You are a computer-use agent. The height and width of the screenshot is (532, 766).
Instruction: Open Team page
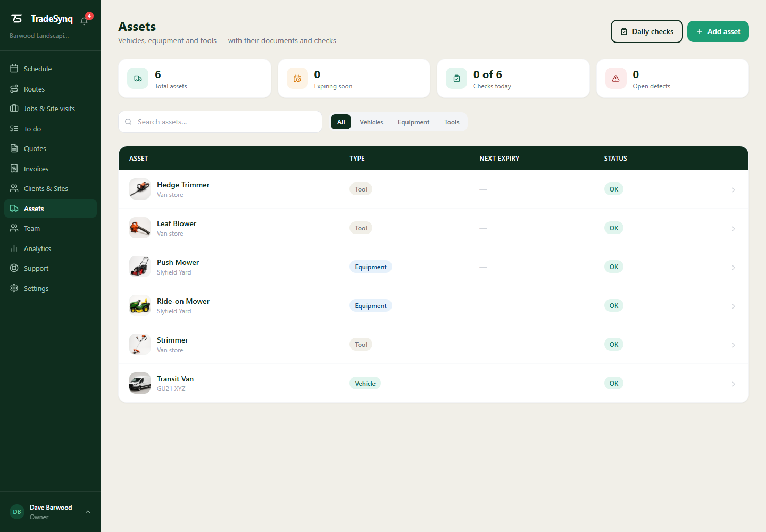[51, 228]
